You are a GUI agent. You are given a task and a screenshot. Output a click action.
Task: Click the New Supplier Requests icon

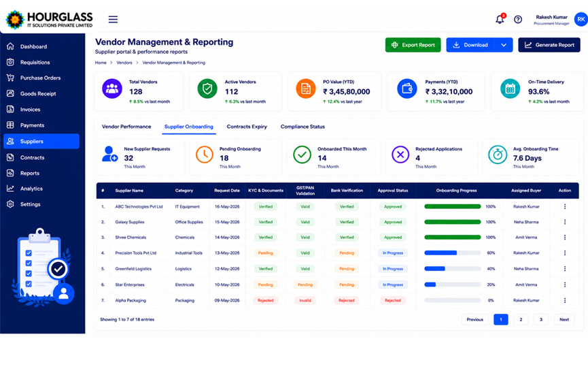(109, 154)
